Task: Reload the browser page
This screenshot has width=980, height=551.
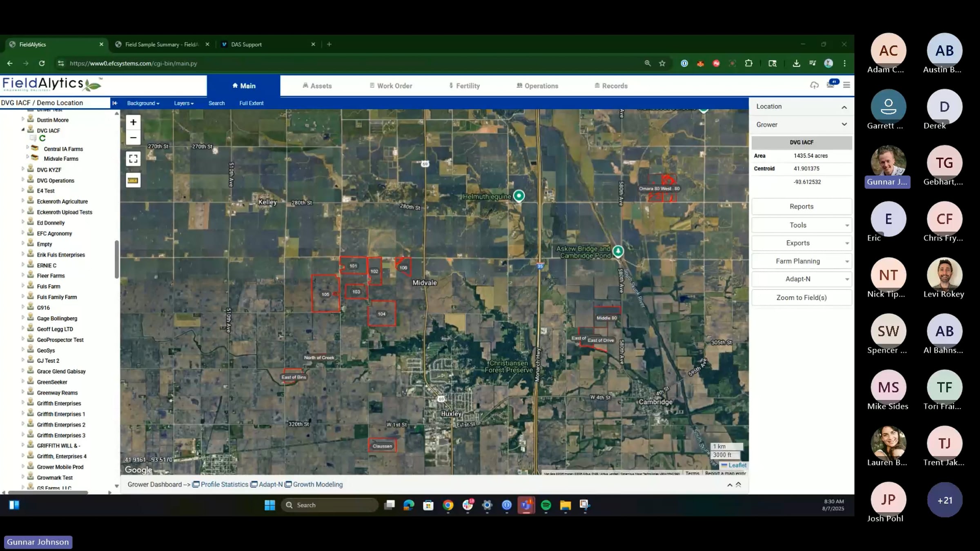Action: 42,63
